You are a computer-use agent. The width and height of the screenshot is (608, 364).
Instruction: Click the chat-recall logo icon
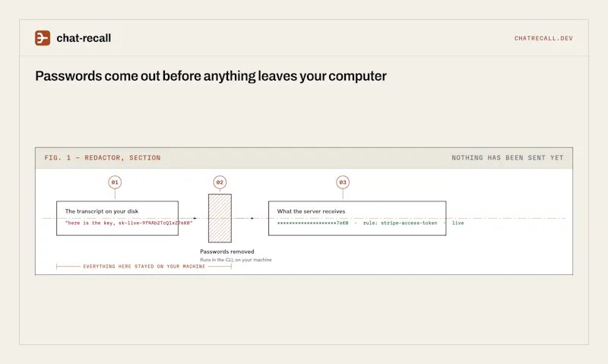[x=43, y=38]
